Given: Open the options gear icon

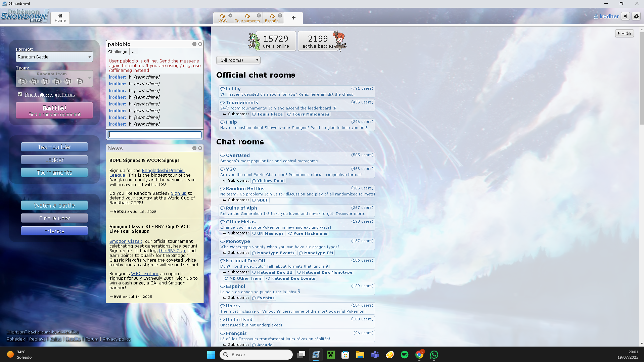Looking at the screenshot, I should point(636,16).
